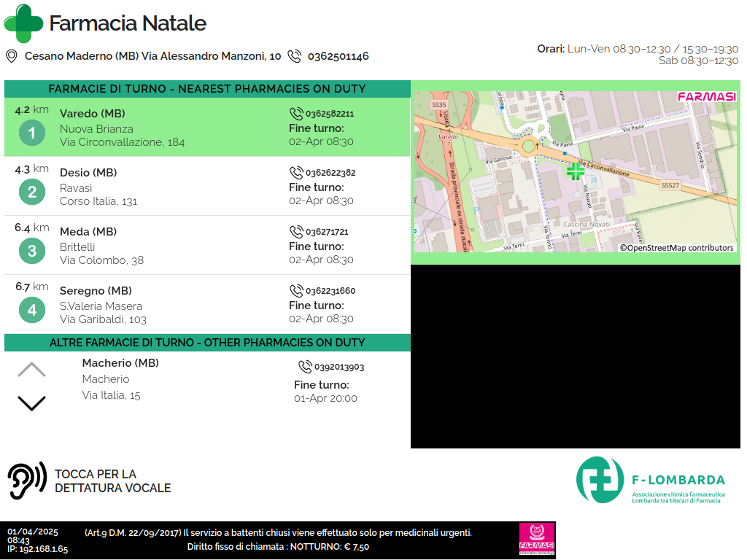Tap the ear icon for voice dictation
This screenshot has height=560, width=747.
click(x=26, y=481)
